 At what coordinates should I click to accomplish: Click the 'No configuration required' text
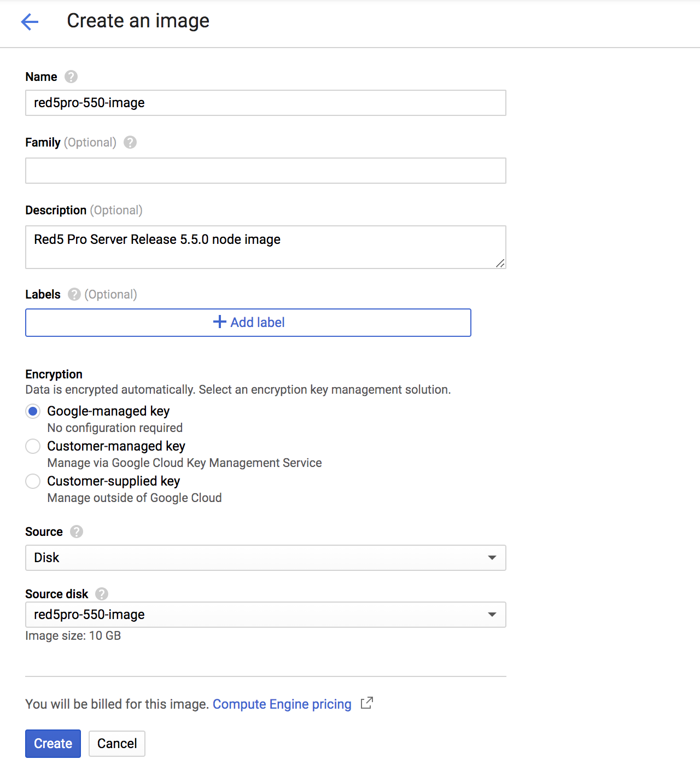click(x=115, y=428)
